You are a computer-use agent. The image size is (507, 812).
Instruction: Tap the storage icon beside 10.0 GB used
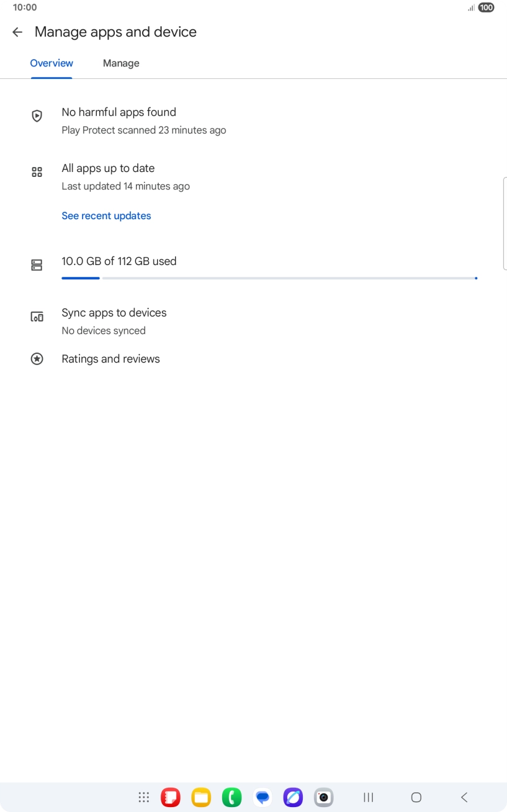click(37, 265)
